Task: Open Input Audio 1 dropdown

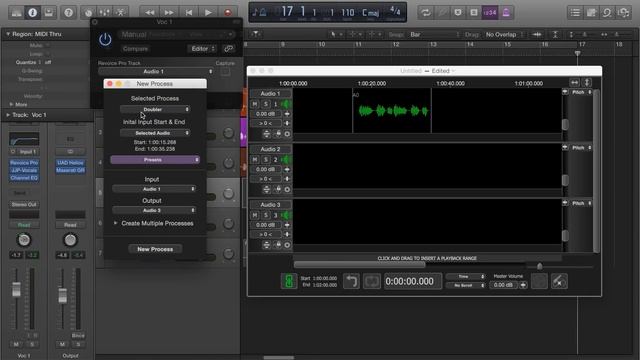Action: pyautogui.click(x=154, y=189)
